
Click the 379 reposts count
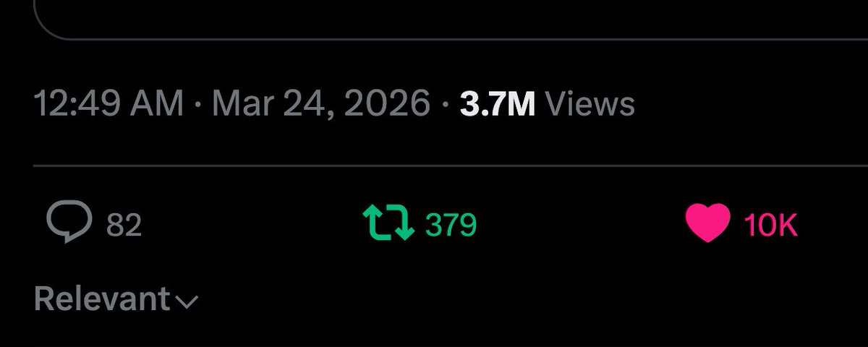[451, 226]
